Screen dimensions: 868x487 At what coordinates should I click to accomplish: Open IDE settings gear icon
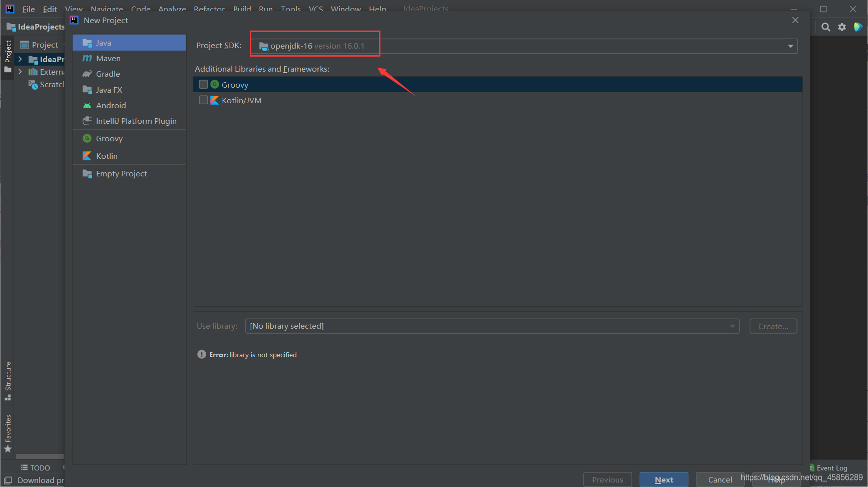pos(842,27)
